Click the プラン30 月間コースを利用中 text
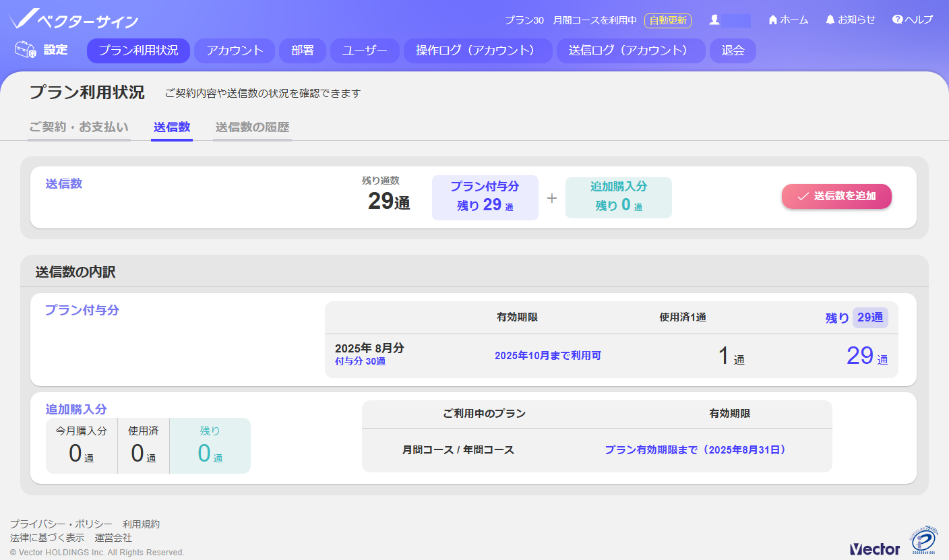Viewport: 949px width, 560px height. tap(571, 20)
